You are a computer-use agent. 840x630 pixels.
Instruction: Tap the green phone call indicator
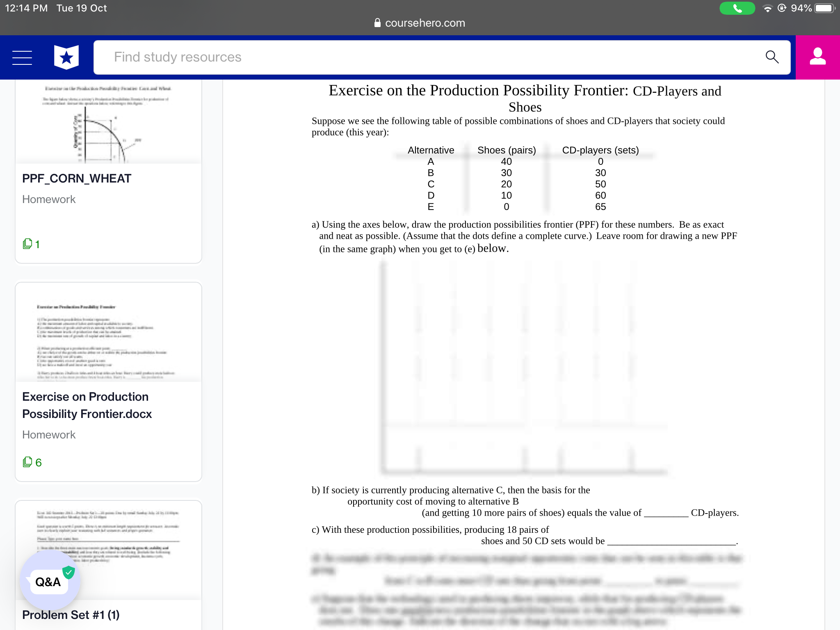pos(737,8)
